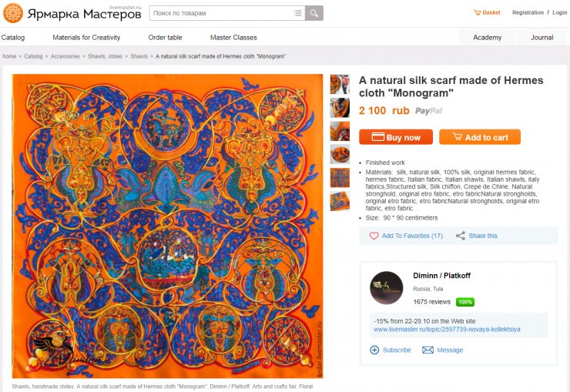The height and width of the screenshot is (392, 570).
Task: Click the Buy now button
Action: [x=396, y=137]
